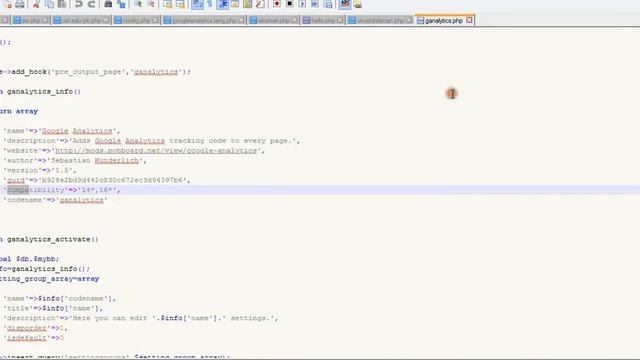The width and height of the screenshot is (640, 360).
Task: Click the macro Playback button
Action: (x=302, y=4)
